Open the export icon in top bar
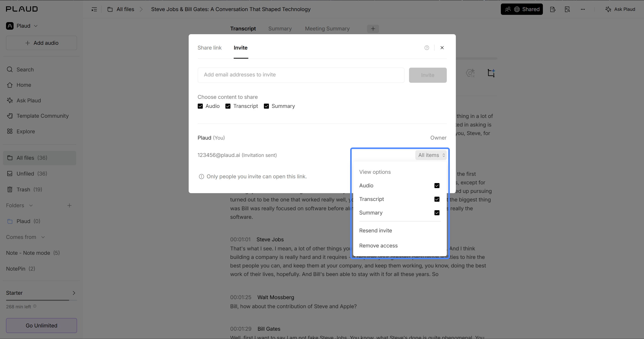The image size is (644, 339). point(553,9)
